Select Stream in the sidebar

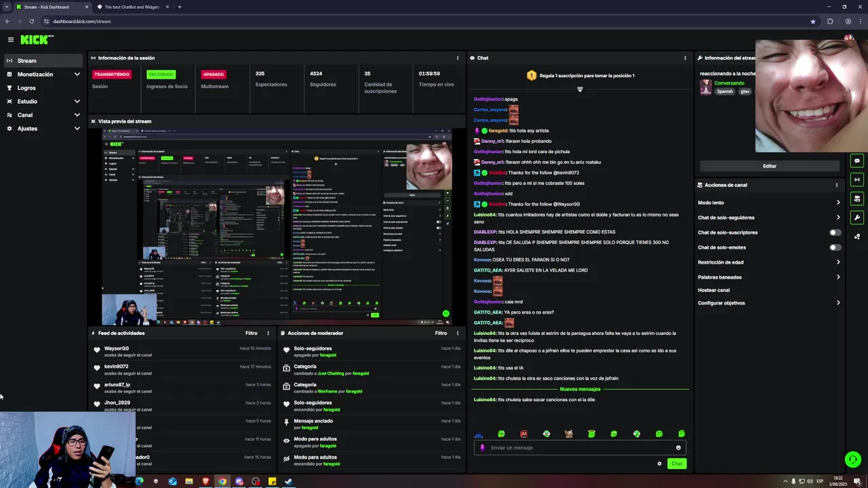[43, 61]
